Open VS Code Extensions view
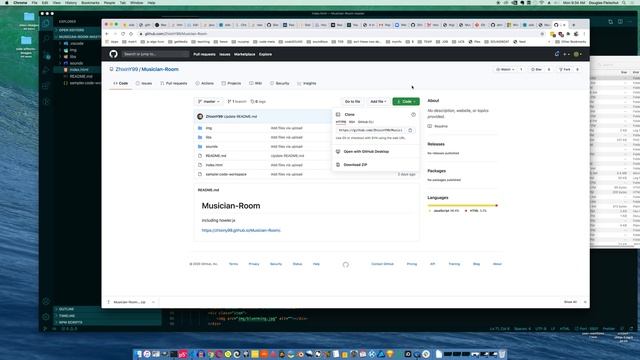The width and height of the screenshot is (640, 360). [x=46, y=86]
